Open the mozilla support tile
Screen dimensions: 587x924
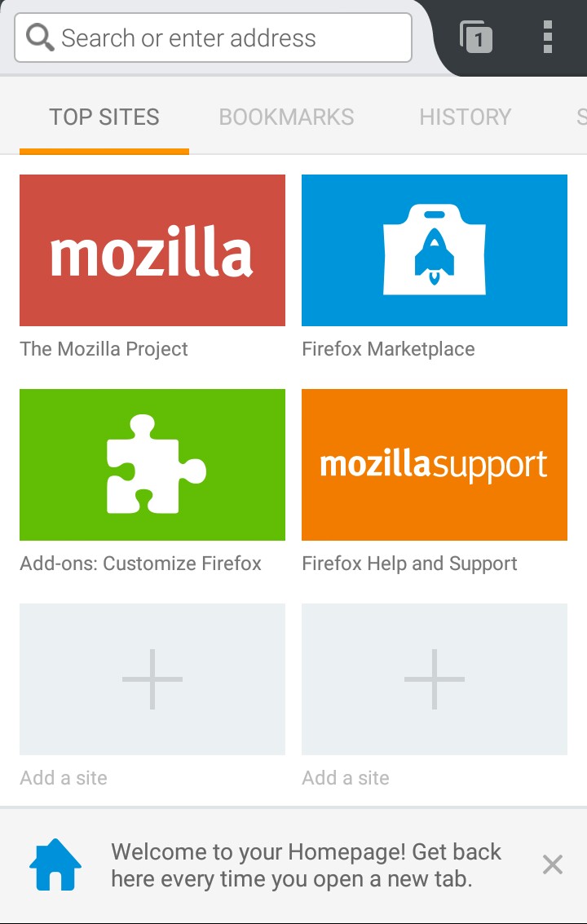[x=435, y=465]
